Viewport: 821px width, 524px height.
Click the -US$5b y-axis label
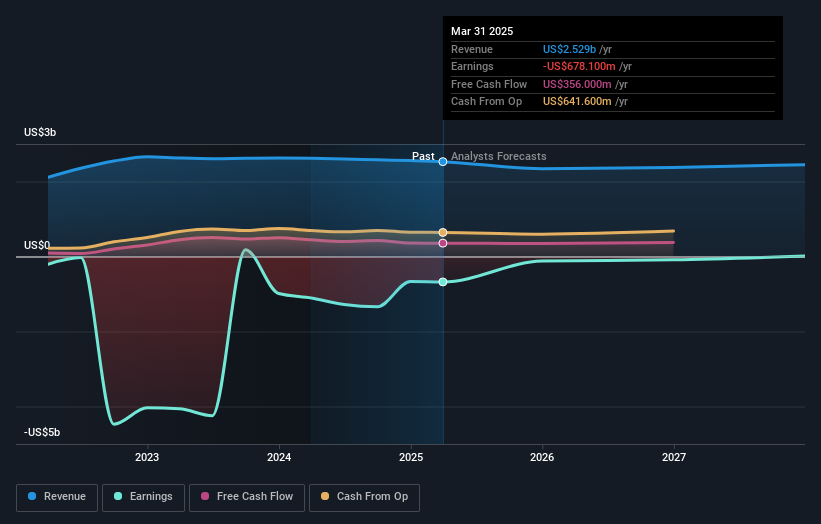42,432
